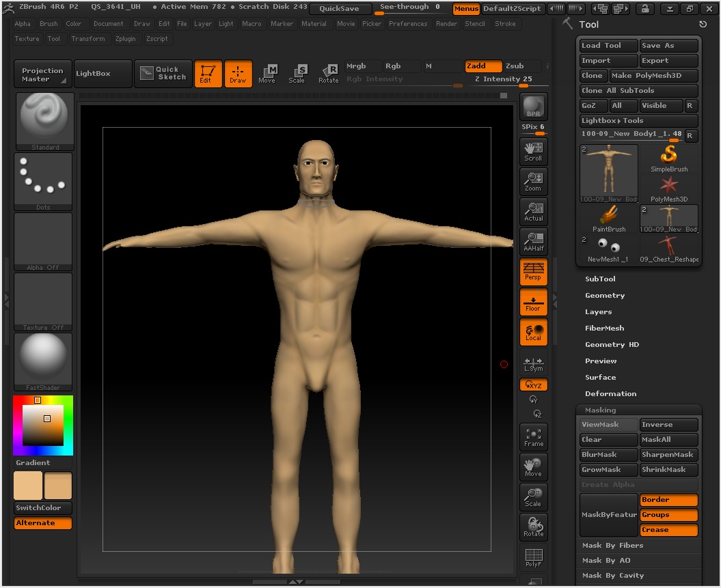Switch to Rotate transform mode
Viewport: 721px width, 588px height.
328,74
